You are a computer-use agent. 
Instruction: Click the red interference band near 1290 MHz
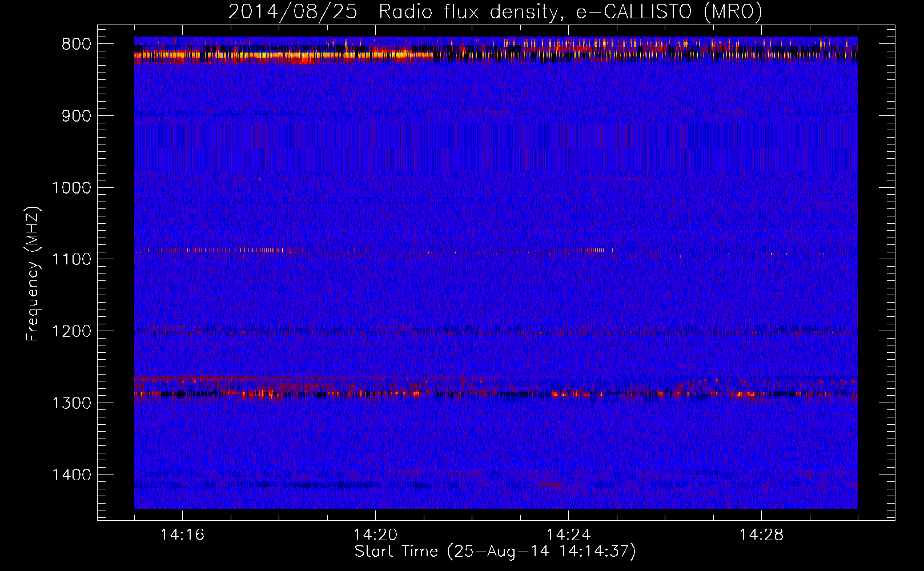pyautogui.click(x=496, y=393)
